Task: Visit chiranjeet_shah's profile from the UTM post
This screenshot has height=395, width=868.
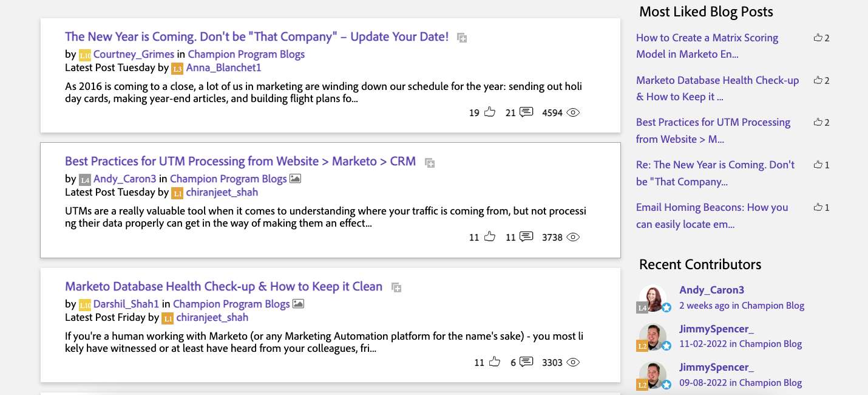Action: [223, 192]
